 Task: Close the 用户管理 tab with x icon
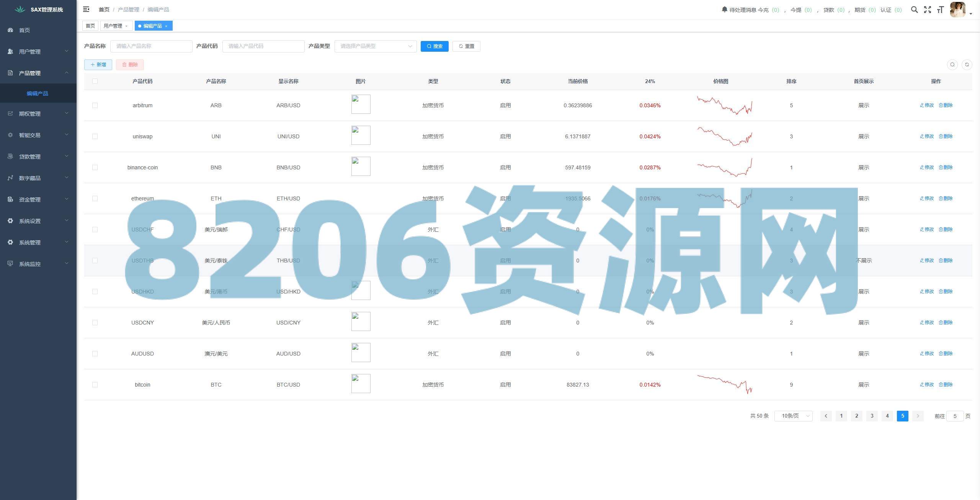[126, 26]
